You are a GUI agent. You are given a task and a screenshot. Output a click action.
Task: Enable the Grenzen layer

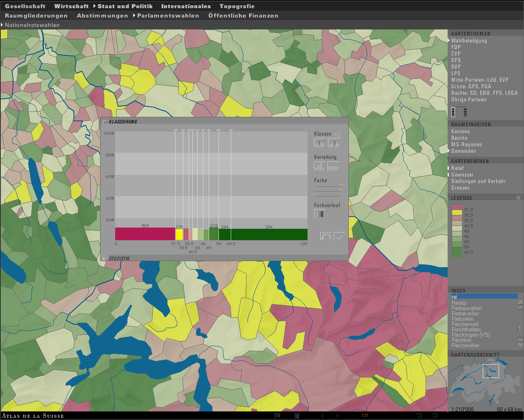pyautogui.click(x=460, y=188)
